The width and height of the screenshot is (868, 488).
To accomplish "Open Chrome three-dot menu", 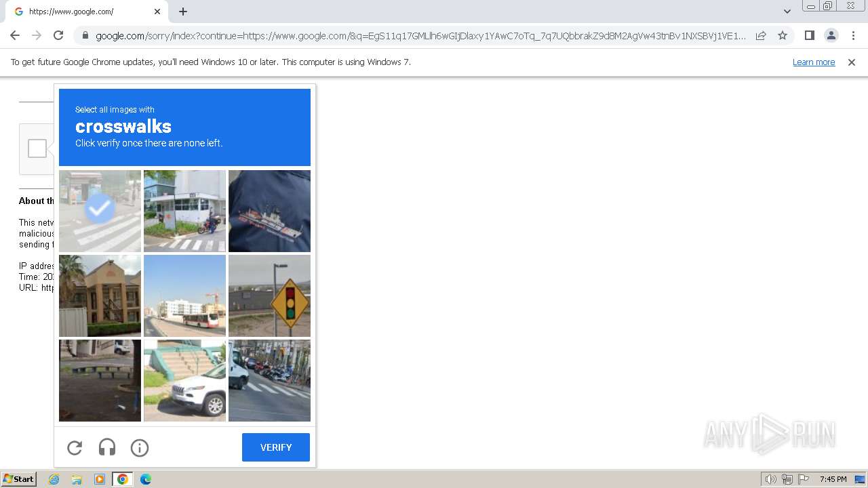I will 853,35.
